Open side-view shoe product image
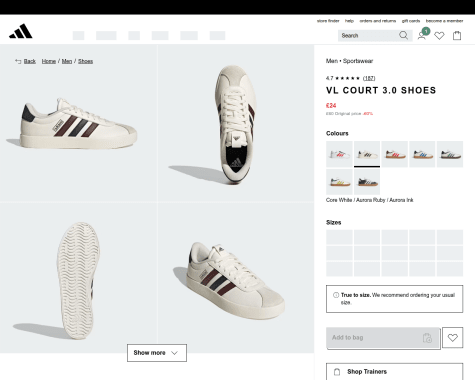 click(x=78, y=123)
